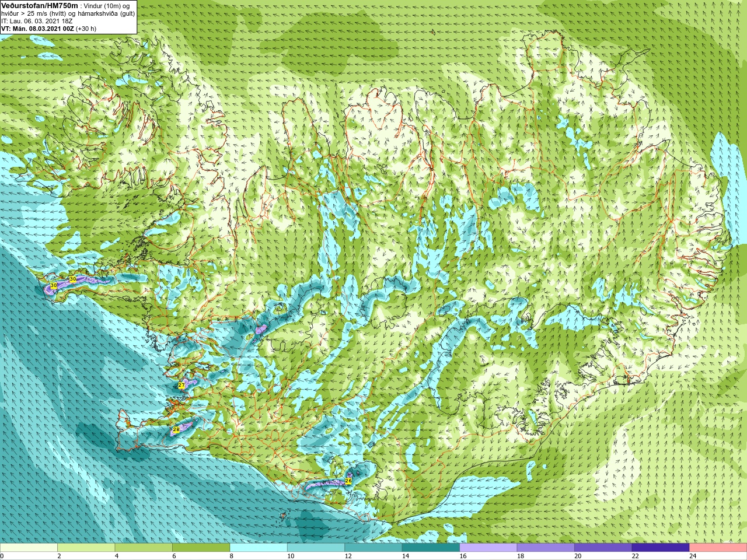The height and width of the screenshot is (560, 747).
Task: Pick the darker green 6–8 legend swatch
Action: (201, 548)
